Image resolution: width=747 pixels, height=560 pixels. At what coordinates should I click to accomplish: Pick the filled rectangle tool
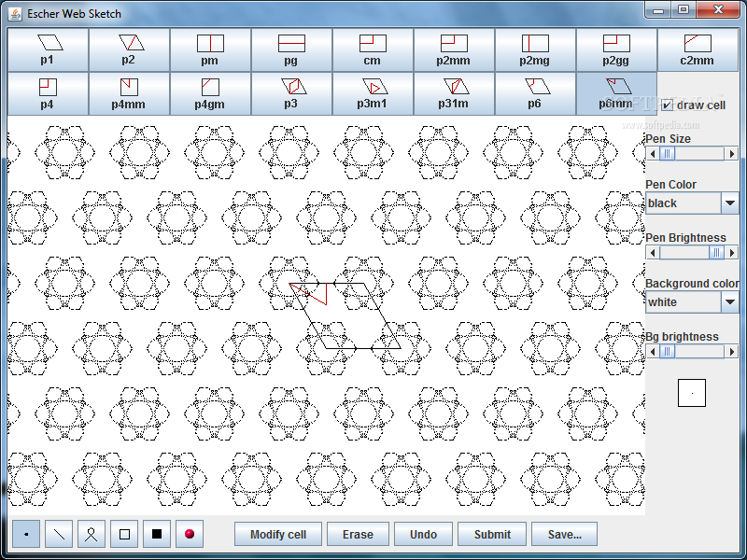[157, 534]
